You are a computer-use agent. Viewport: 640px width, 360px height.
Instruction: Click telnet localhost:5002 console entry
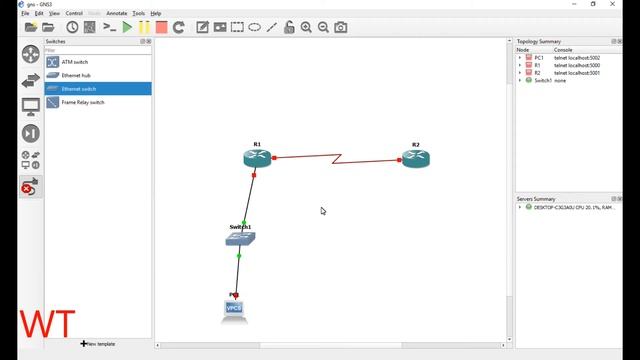[x=577, y=58]
